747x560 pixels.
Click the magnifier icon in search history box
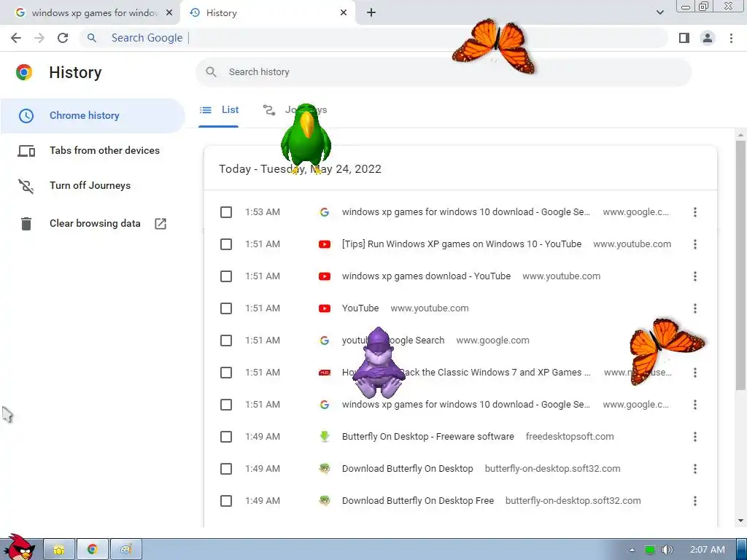pyautogui.click(x=211, y=72)
